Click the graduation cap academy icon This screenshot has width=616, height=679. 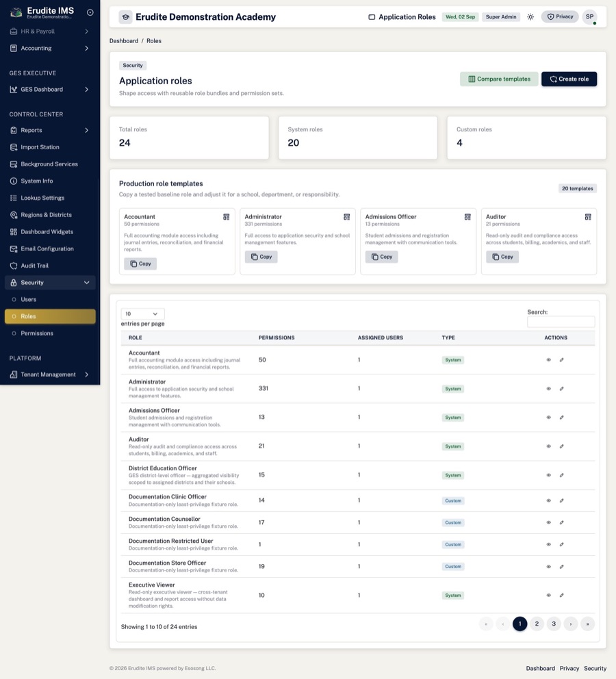125,17
